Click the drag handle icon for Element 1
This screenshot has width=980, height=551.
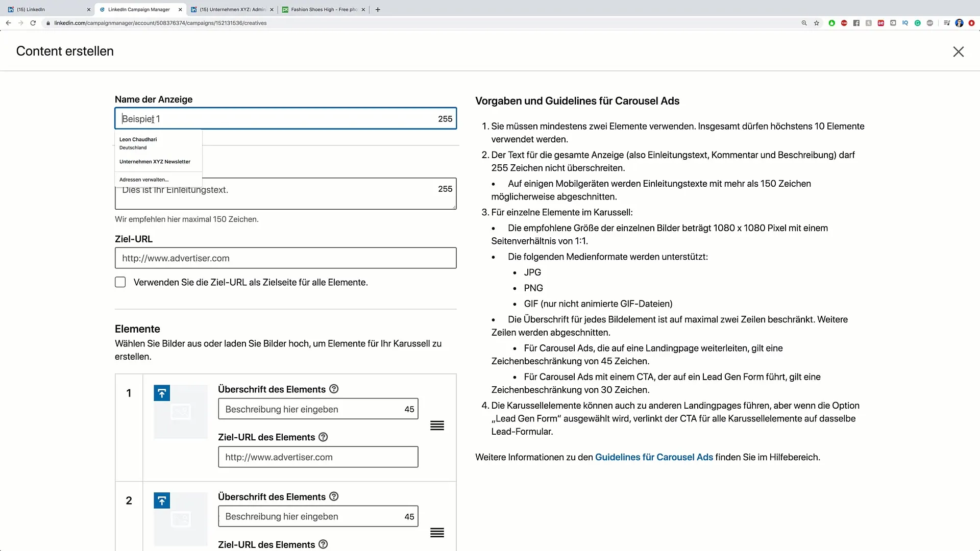pyautogui.click(x=437, y=425)
